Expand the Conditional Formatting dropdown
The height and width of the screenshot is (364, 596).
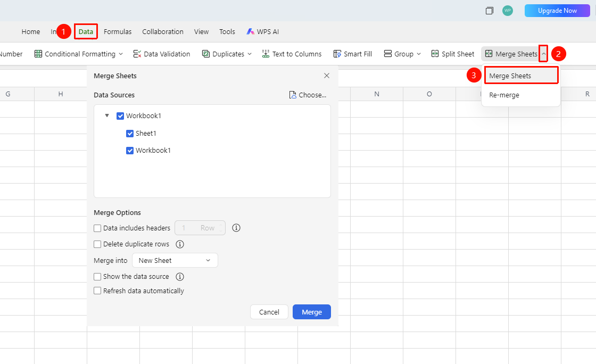[x=120, y=54]
